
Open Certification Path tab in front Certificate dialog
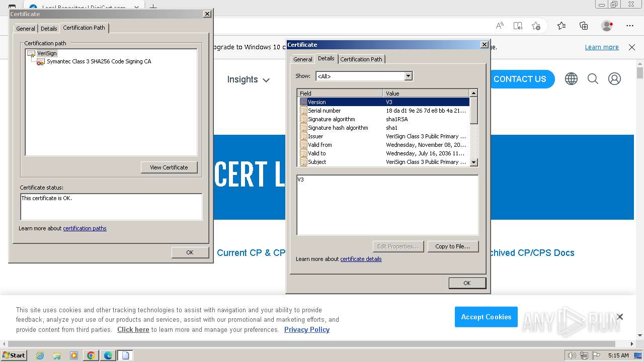[361, 59]
